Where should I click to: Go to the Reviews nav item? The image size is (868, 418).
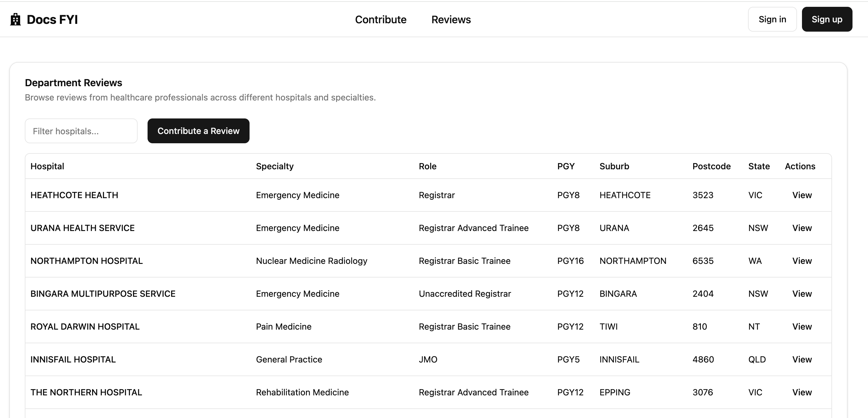[451, 20]
